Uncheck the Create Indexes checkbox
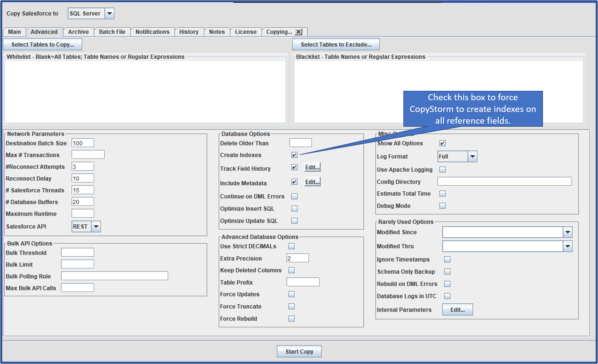The width and height of the screenshot is (598, 364). (x=294, y=155)
